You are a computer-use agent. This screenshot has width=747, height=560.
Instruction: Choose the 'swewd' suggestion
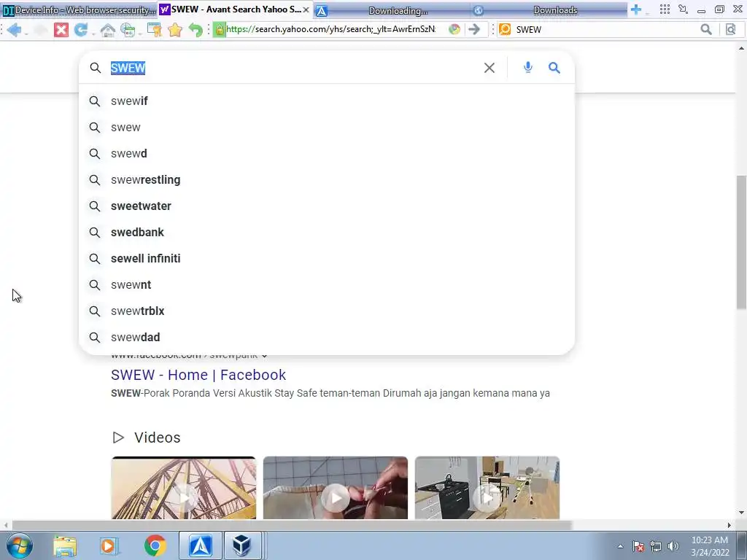(327, 153)
